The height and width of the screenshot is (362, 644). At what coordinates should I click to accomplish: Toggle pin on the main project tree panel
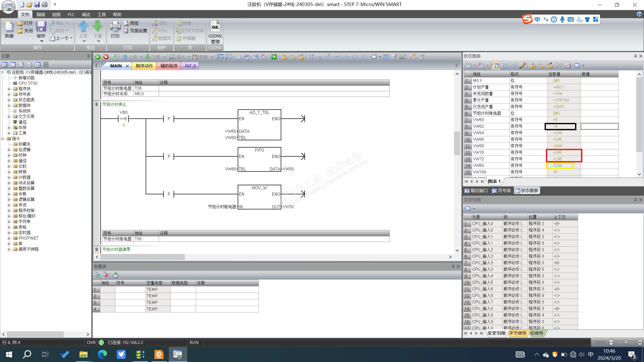tap(88, 56)
